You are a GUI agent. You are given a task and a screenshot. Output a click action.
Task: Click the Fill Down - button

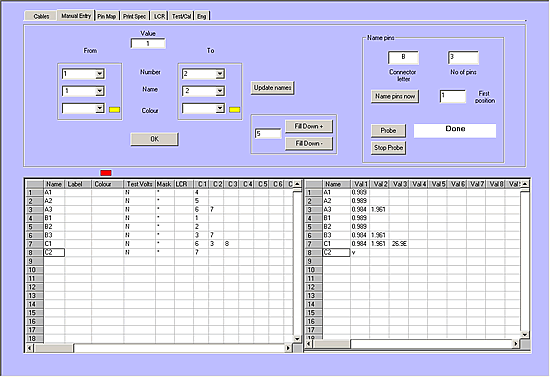309,143
